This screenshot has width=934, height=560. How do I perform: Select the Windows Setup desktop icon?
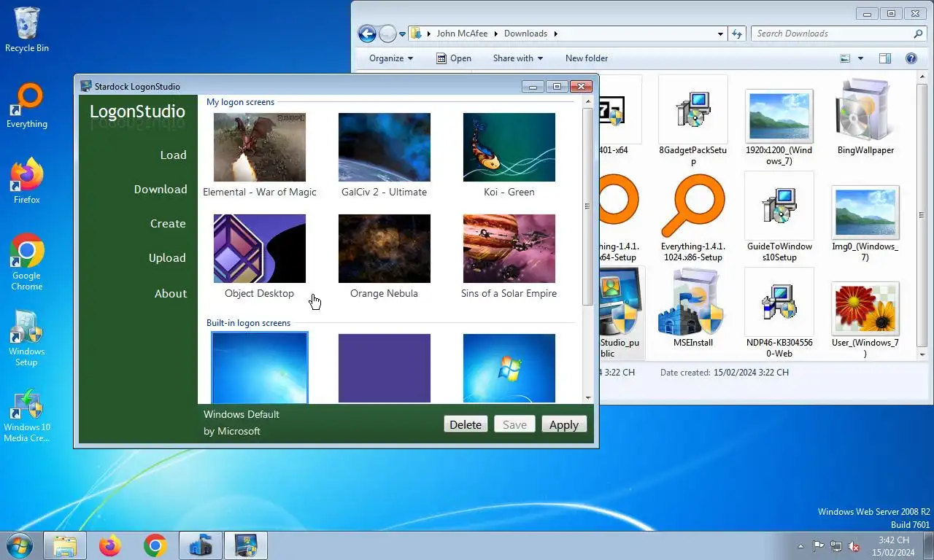coord(27,338)
